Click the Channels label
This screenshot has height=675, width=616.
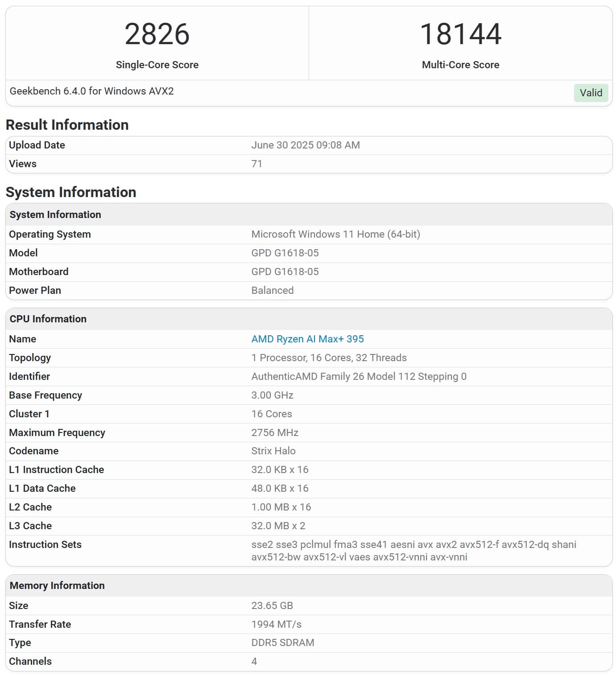tap(30, 661)
